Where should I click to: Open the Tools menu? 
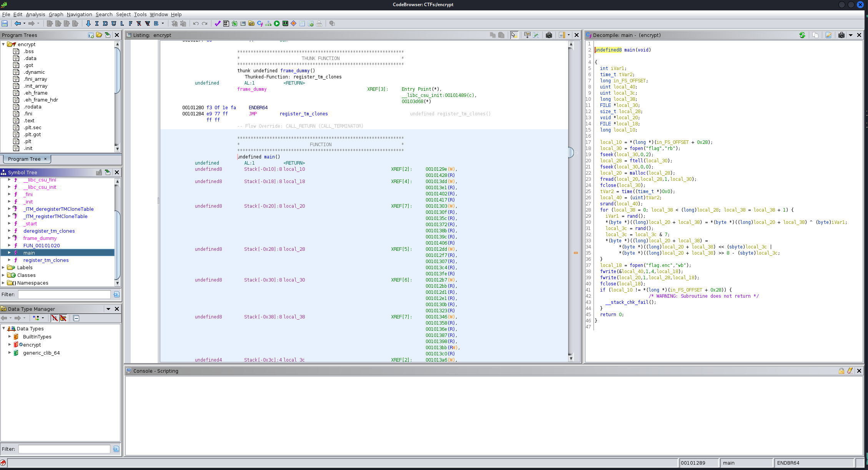click(x=140, y=14)
